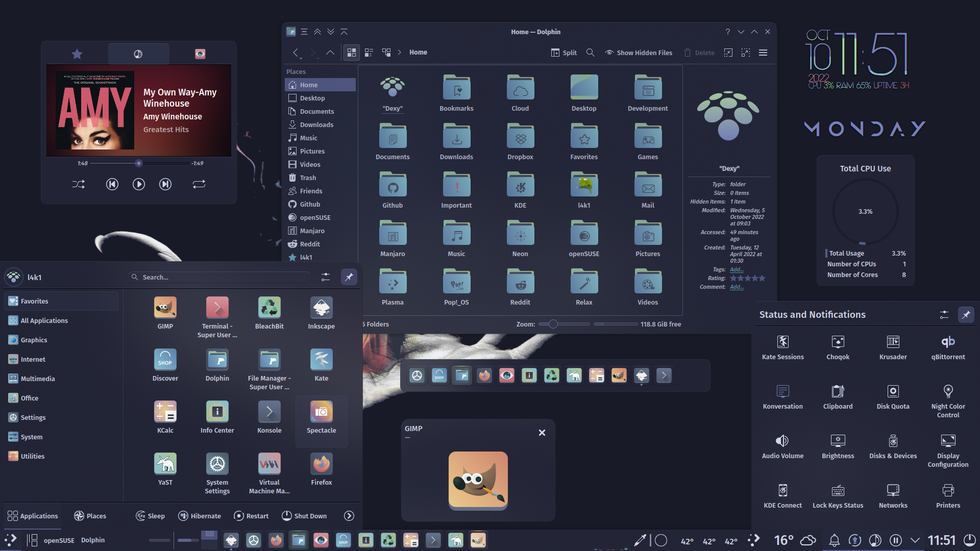
Task: Open the Github folder in Dolphin
Action: pos(393,191)
